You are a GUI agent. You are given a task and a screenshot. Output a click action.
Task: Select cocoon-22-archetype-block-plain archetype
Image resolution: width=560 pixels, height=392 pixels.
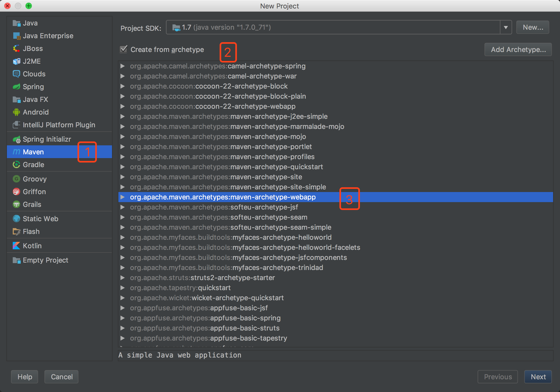coord(218,96)
